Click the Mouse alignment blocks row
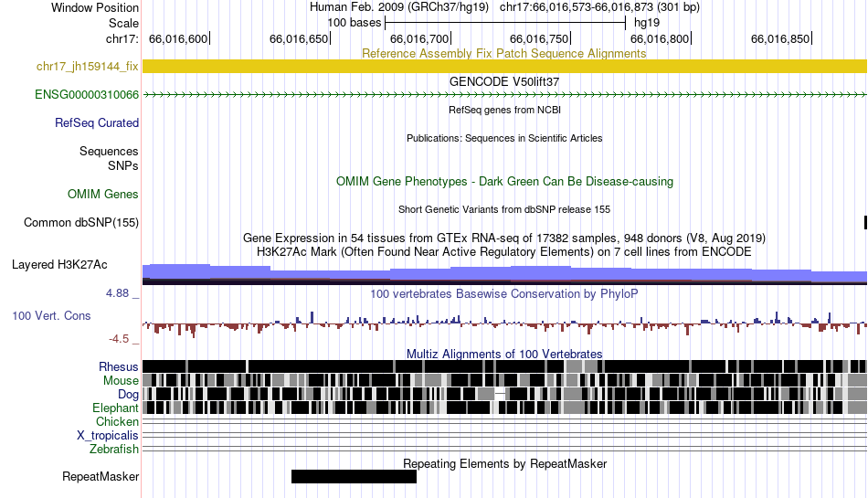 (x=504, y=380)
